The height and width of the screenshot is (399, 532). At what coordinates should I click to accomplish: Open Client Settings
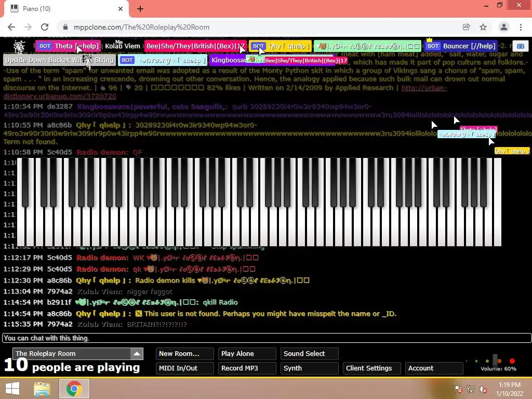pyautogui.click(x=372, y=368)
